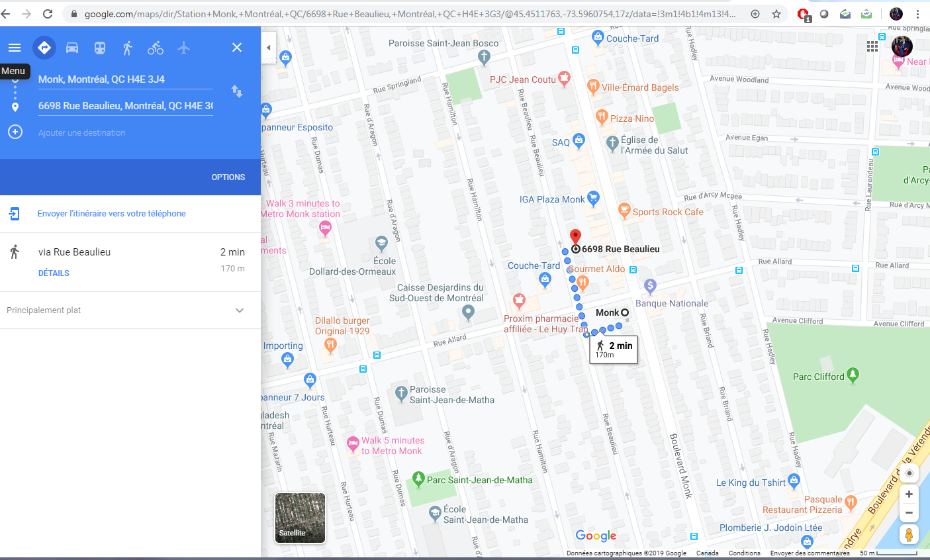930x560 pixels.
Task: Select walking travel mode
Action: (128, 48)
